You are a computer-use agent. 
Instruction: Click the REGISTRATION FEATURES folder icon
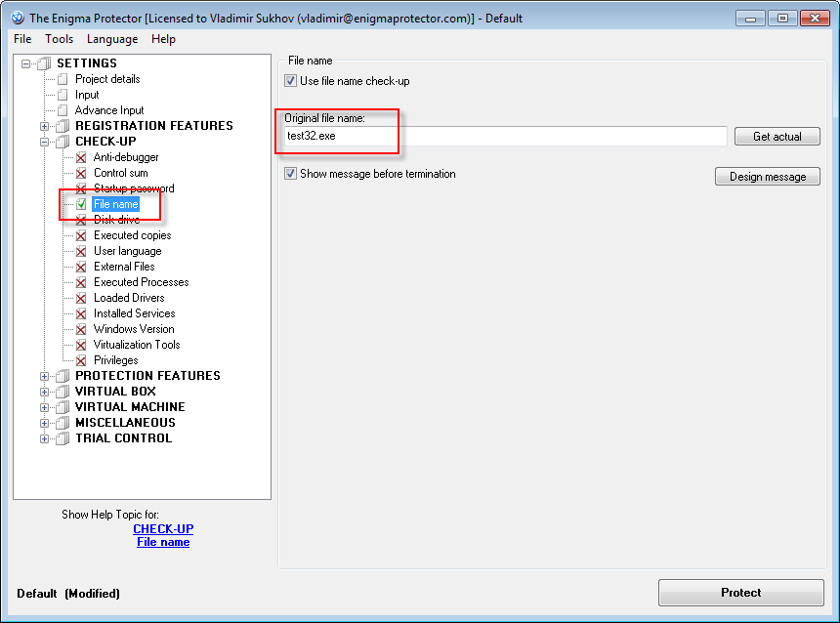click(63, 126)
